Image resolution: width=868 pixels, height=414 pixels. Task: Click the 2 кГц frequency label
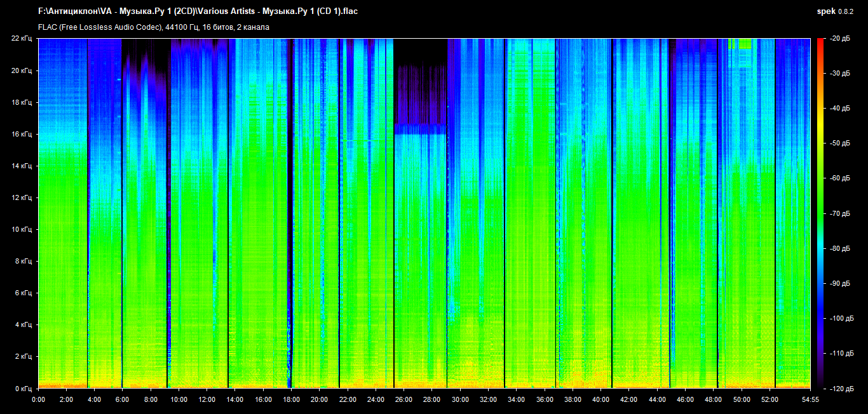[x=23, y=356]
